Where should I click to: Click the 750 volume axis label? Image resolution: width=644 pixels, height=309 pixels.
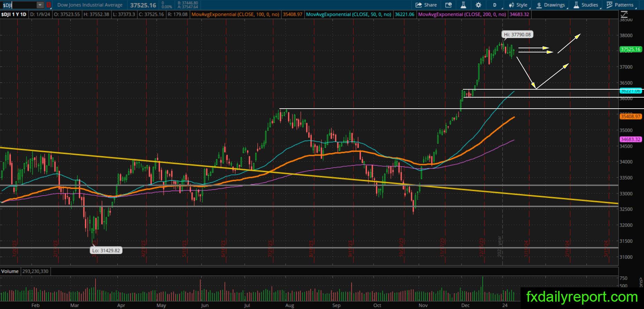pyautogui.click(x=623, y=278)
